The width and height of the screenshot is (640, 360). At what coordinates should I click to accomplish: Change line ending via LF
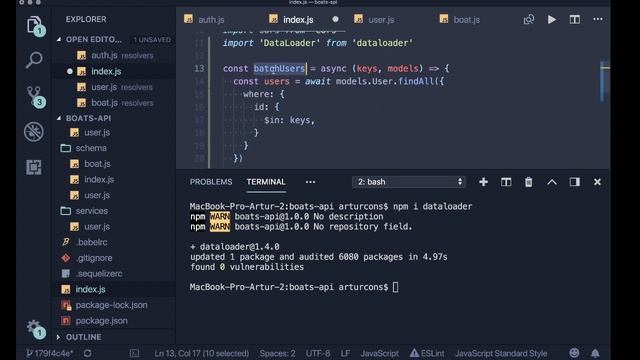pos(345,353)
